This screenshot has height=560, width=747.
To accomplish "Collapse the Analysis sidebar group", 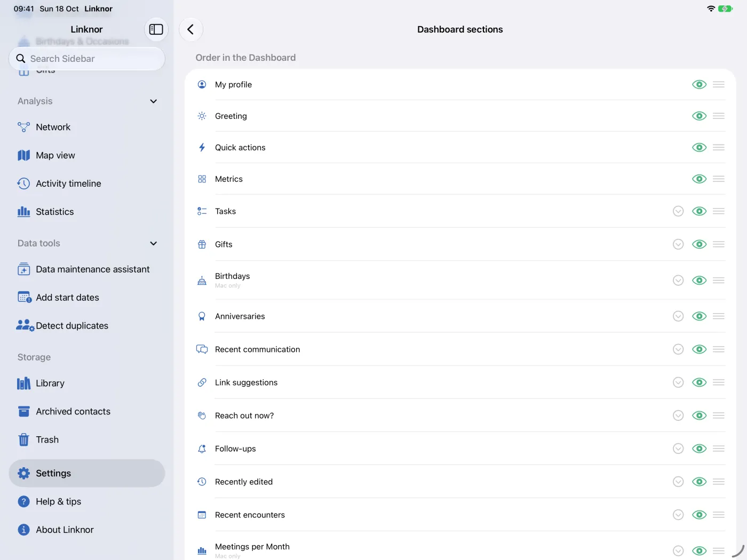I will (153, 101).
